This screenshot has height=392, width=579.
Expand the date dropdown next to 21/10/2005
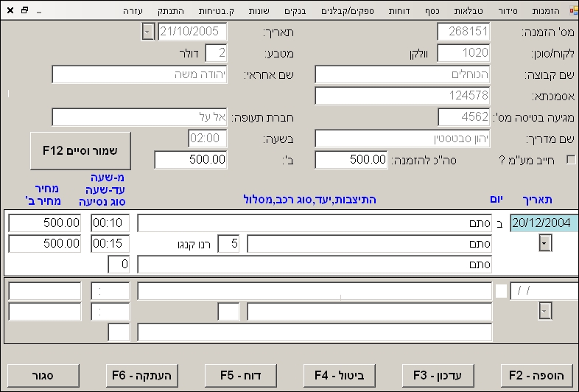[x=147, y=32]
